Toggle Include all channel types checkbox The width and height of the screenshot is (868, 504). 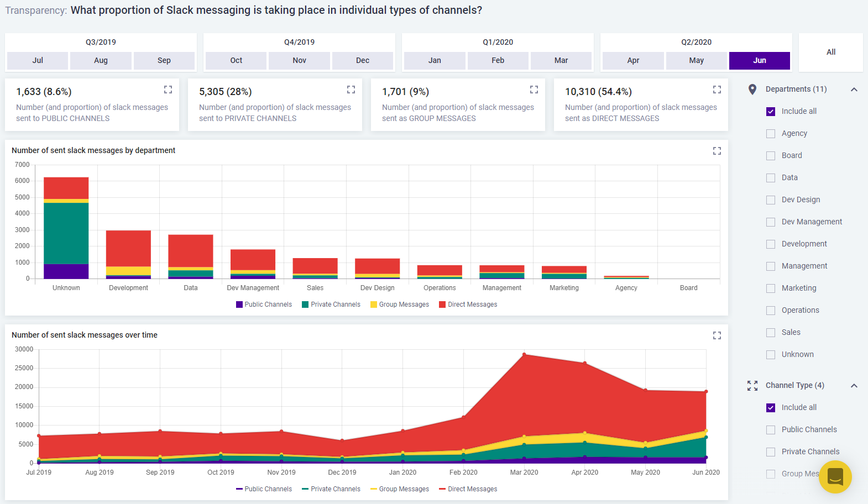771,408
